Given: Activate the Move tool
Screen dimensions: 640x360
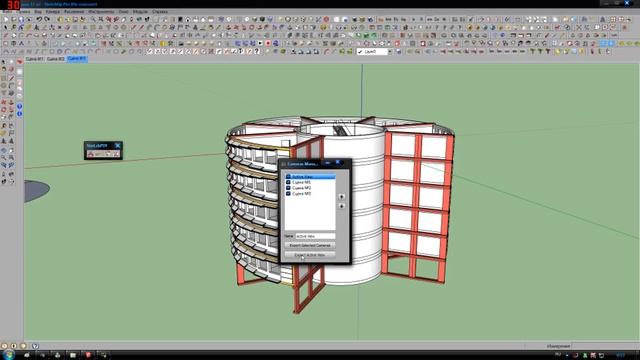Looking at the screenshot, I should coord(4,102).
